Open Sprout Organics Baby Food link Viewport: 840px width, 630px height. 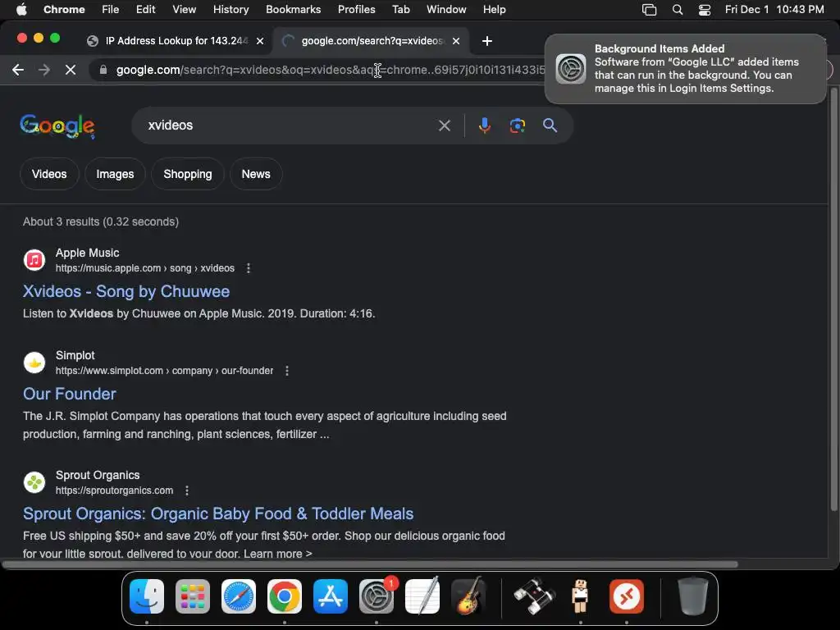[x=218, y=514]
